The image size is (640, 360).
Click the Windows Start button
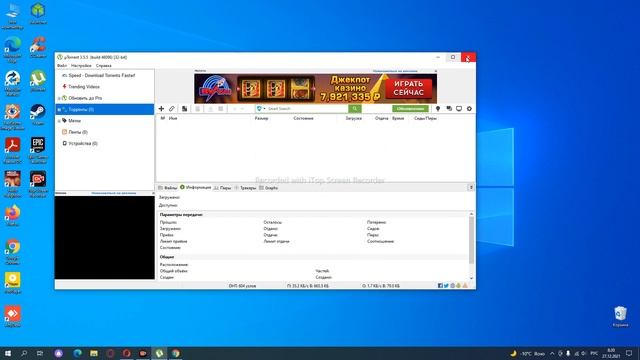point(8,353)
